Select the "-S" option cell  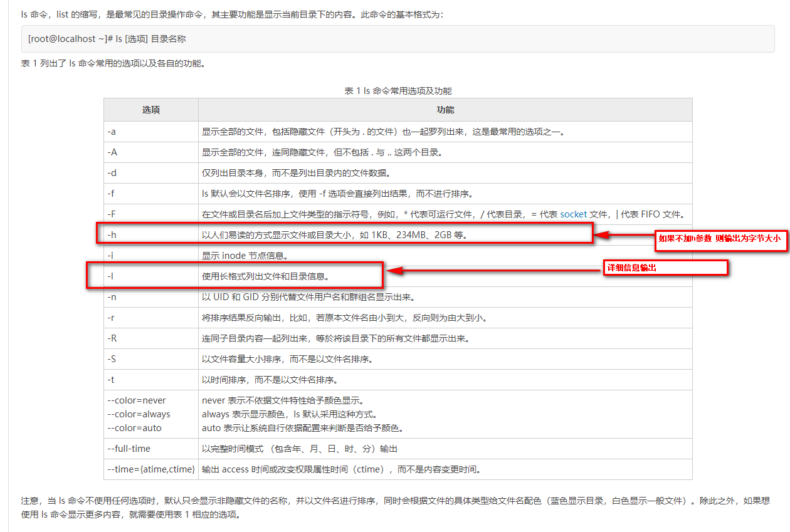[151, 359]
